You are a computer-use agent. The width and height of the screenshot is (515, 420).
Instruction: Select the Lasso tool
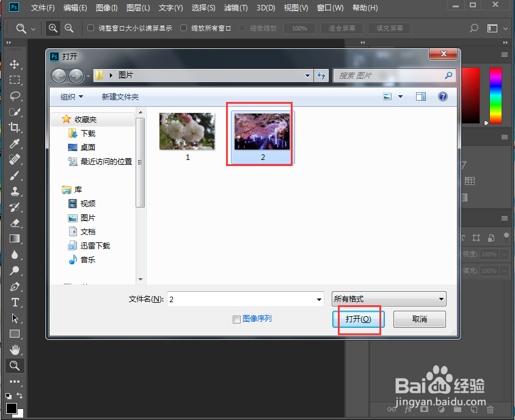coord(15,96)
